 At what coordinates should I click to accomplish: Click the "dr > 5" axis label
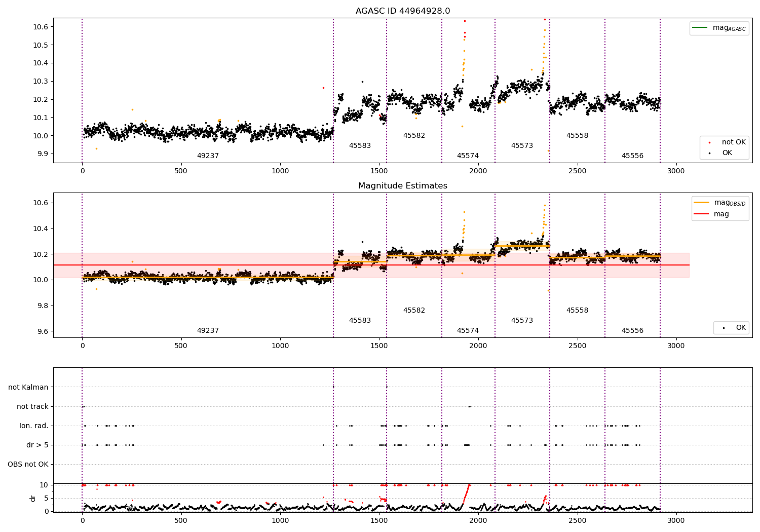point(37,445)
